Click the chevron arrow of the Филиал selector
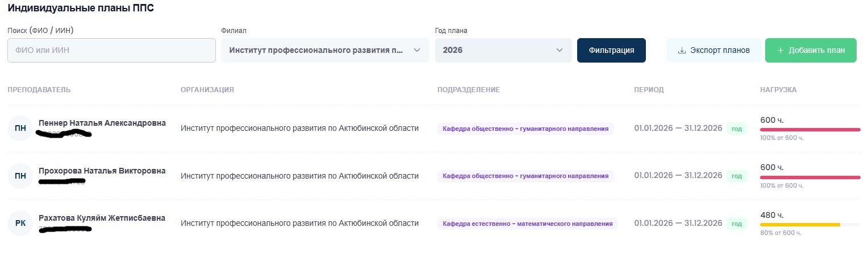Image resolution: width=868 pixels, height=256 pixels. [417, 50]
